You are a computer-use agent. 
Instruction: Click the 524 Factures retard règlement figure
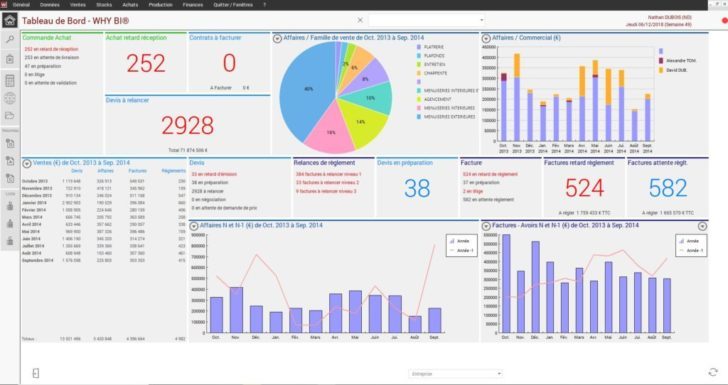click(585, 189)
